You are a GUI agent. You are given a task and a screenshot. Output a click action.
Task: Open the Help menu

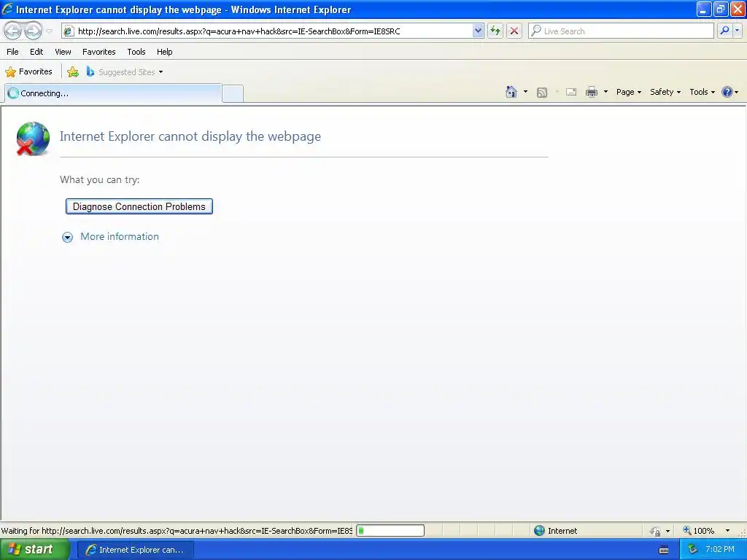[164, 52]
